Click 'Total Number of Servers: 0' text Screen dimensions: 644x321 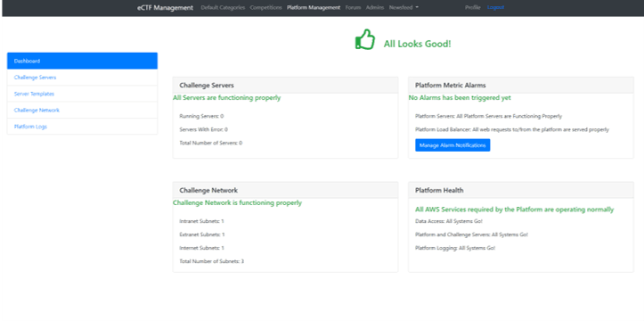211,143
